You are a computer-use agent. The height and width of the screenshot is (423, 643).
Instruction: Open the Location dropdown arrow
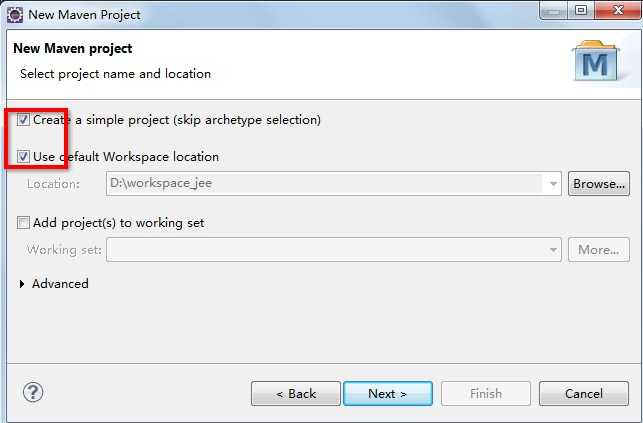[553, 184]
